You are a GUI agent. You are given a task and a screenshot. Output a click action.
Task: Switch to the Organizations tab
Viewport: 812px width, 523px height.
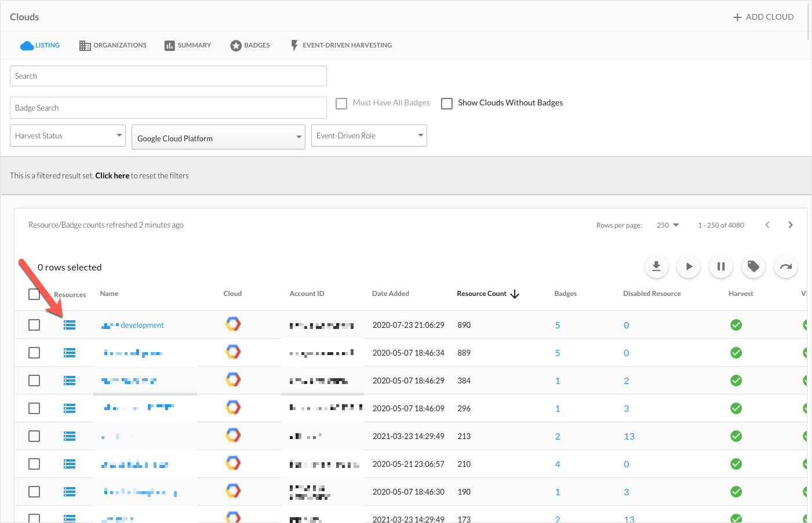tap(113, 45)
